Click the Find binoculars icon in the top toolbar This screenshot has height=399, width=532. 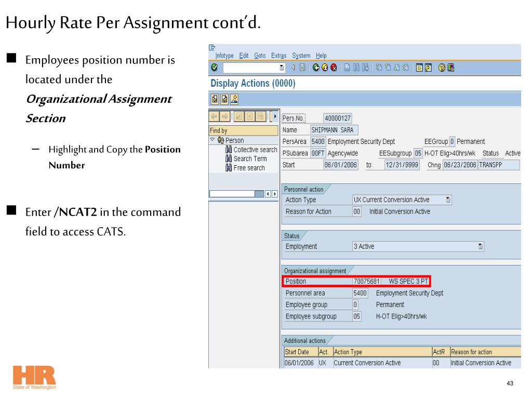356,68
